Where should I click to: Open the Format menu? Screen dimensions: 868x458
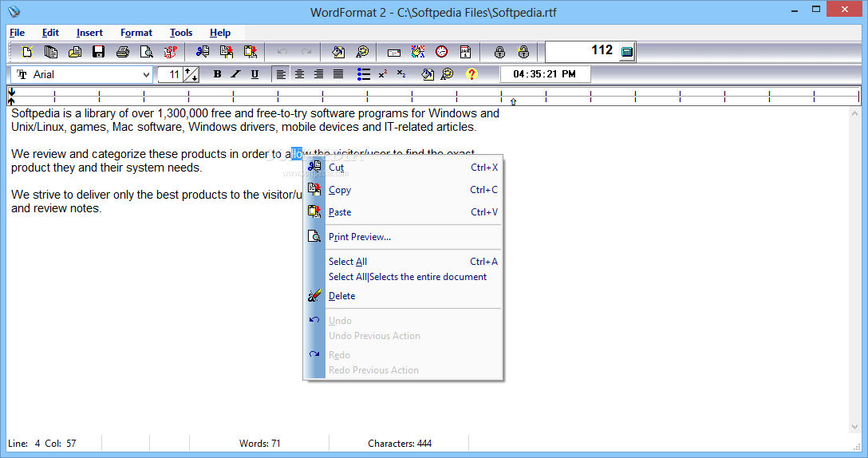tap(136, 33)
